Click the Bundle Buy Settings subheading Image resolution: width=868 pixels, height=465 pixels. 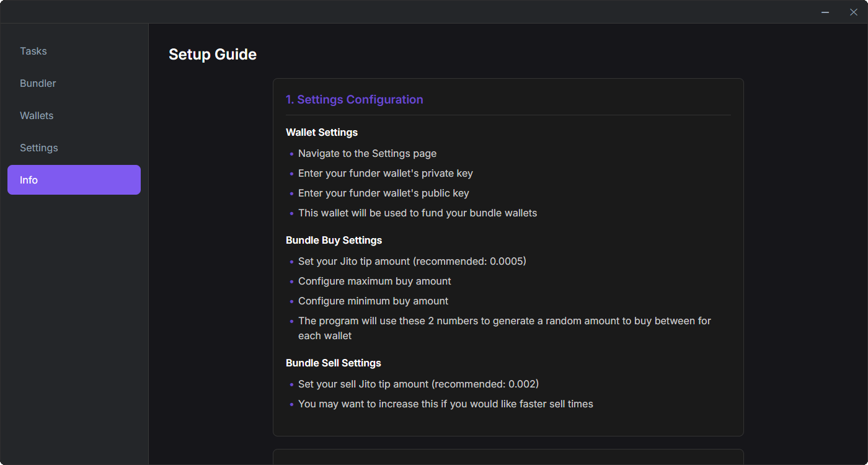coord(334,240)
